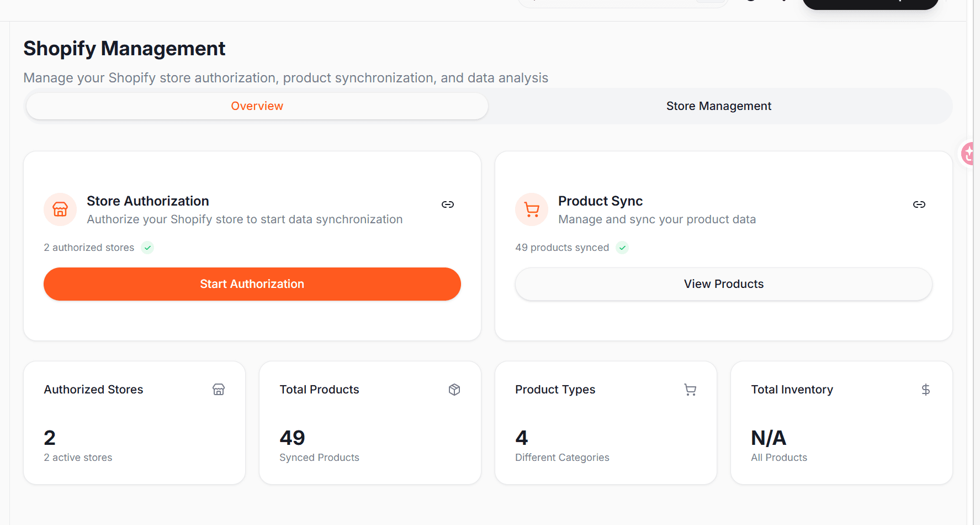The height and width of the screenshot is (525, 980).
Task: Click the 'Different Categories' caption
Action: [562, 458]
